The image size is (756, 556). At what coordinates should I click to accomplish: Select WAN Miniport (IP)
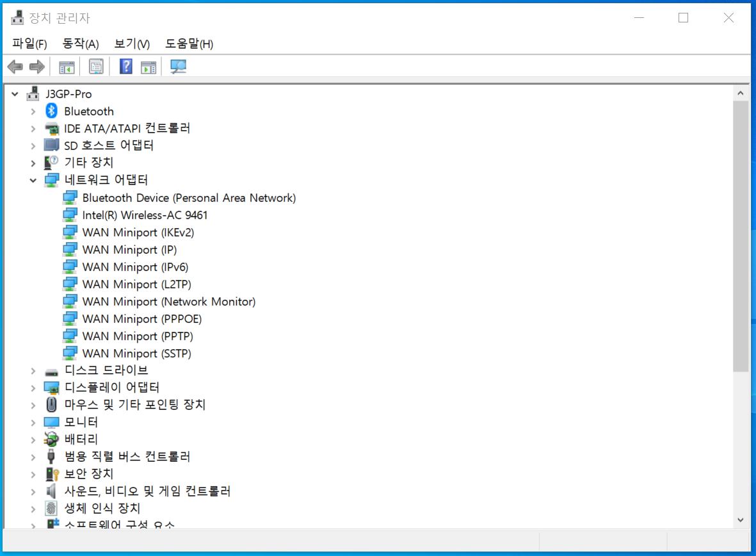pyautogui.click(x=129, y=250)
